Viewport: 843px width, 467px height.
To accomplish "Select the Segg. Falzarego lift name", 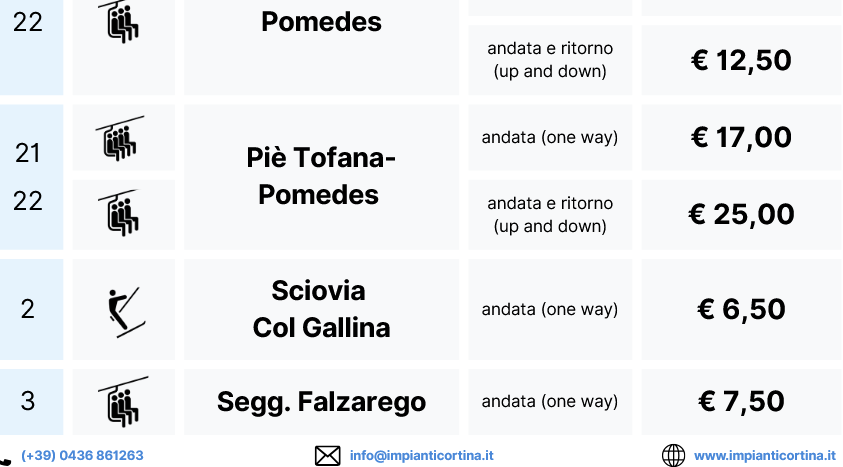I will [x=321, y=402].
